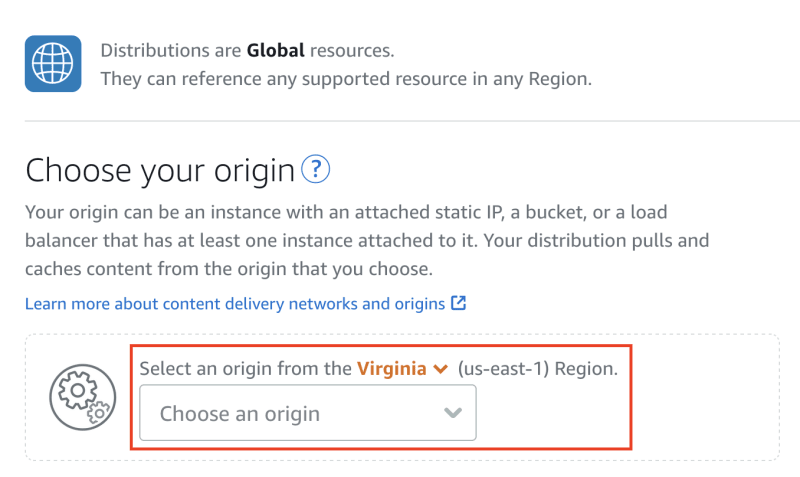Open Learn more about content delivery networks link
This screenshot has height=477, width=800.
point(235,304)
